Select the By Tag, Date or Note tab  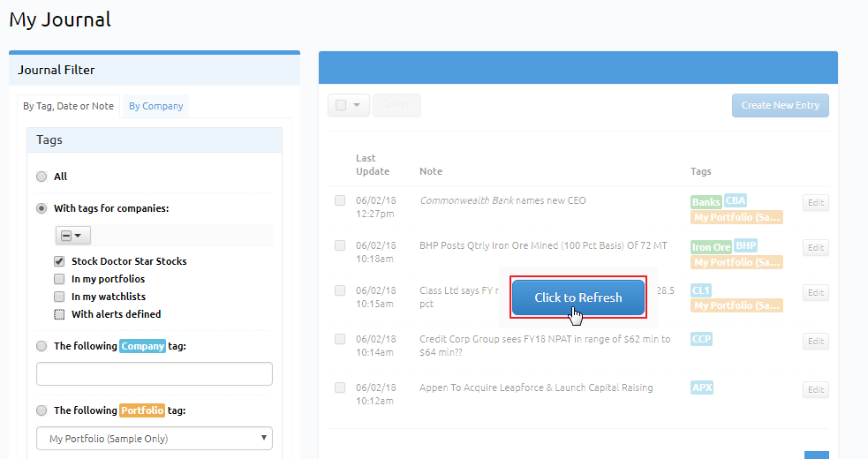coord(68,106)
